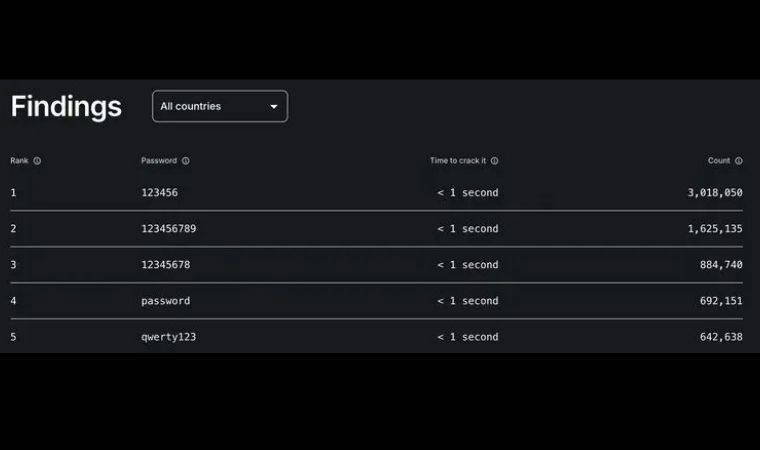Click the count value 692,151

pos(720,301)
